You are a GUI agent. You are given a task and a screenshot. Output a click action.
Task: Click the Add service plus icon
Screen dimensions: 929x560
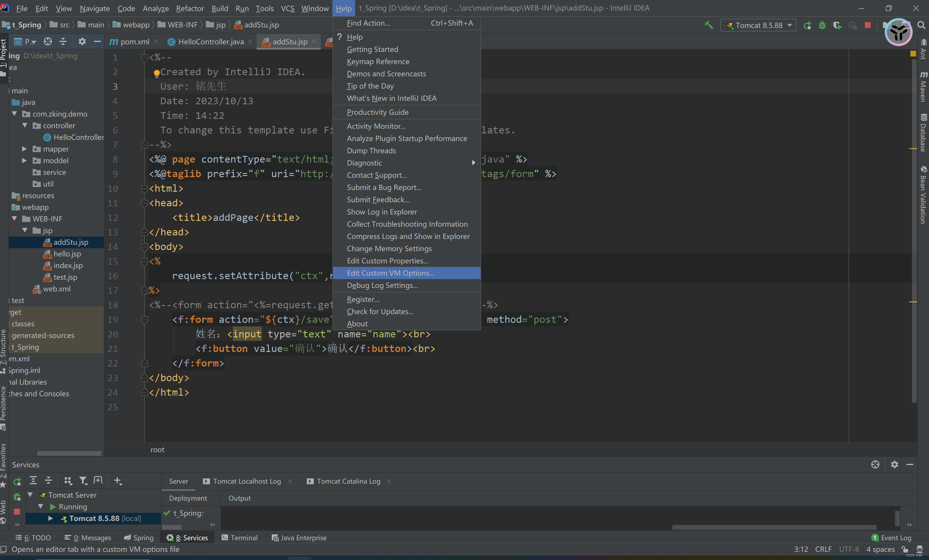117,480
